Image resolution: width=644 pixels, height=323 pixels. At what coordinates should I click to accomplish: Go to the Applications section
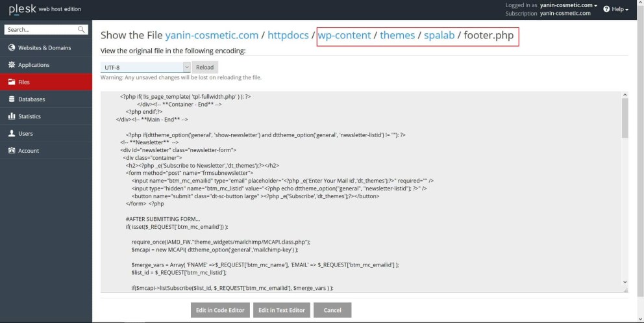point(46,65)
